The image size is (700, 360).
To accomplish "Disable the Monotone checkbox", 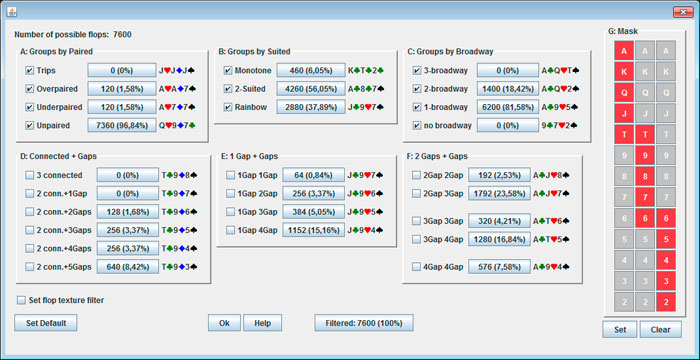I will coord(228,71).
